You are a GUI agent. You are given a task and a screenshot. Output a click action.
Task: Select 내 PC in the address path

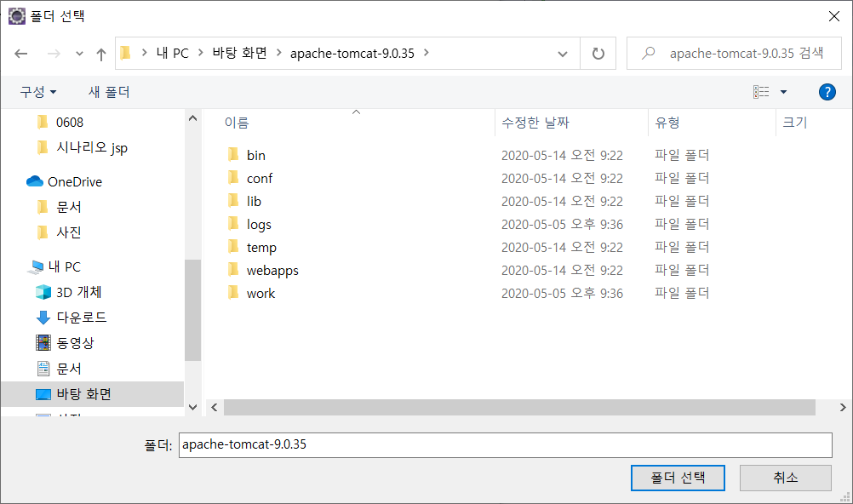click(173, 53)
